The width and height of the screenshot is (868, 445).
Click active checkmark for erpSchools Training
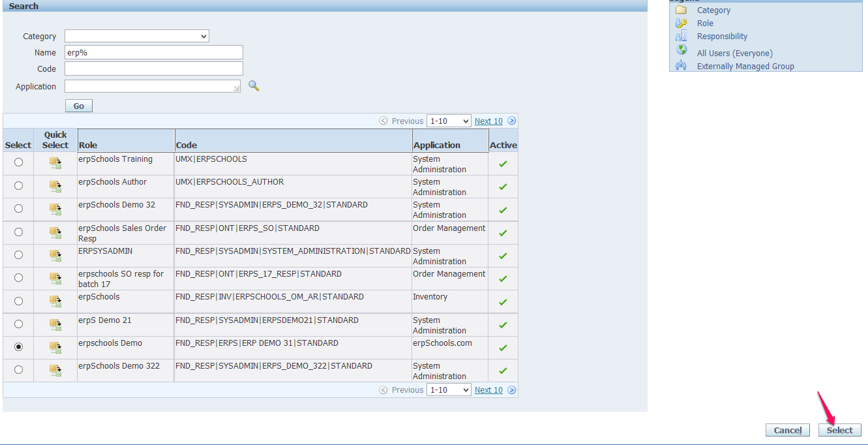point(503,164)
